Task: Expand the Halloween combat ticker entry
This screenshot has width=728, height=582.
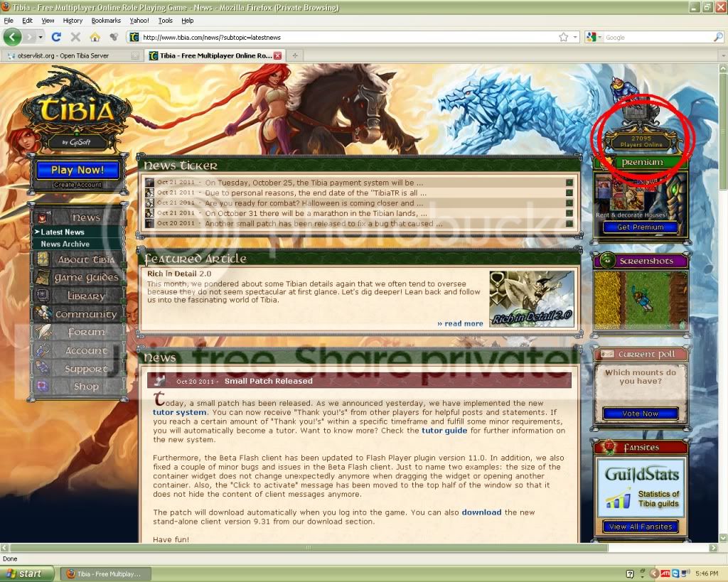Action: click(569, 203)
